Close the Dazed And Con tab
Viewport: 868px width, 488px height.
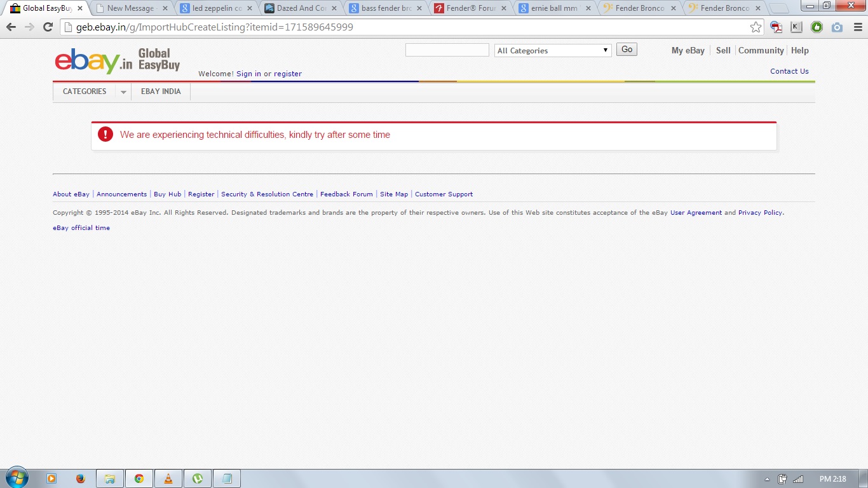[334, 8]
